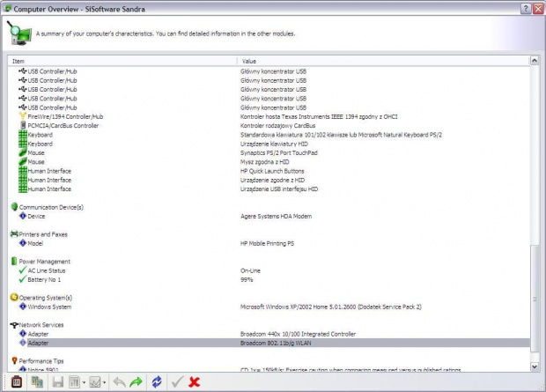Select Performance Tips section label
546x392 pixels.
pos(41,361)
